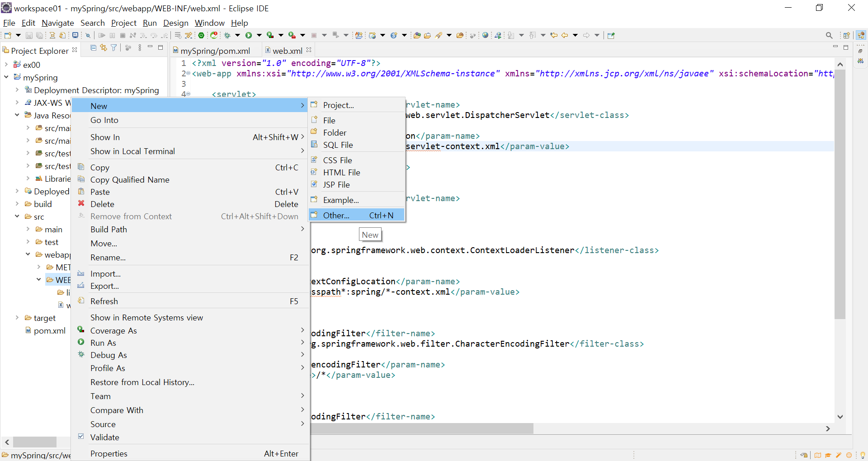Click the Open Web Browser globe icon

(x=485, y=35)
